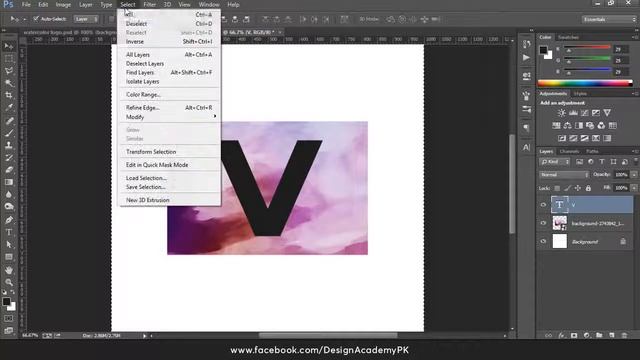Select the Horizontal Type tool
Viewport: 640px width, 360px height.
pos(9,232)
